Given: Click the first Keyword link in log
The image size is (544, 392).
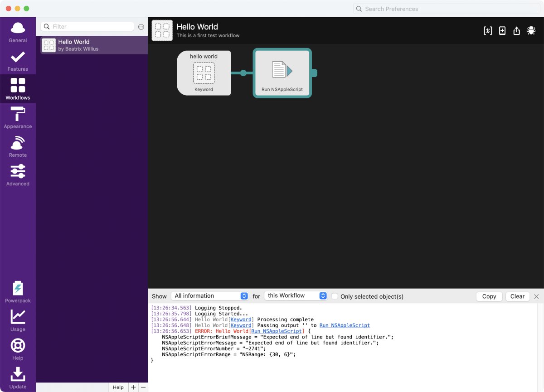Looking at the screenshot, I should pyautogui.click(x=241, y=319).
